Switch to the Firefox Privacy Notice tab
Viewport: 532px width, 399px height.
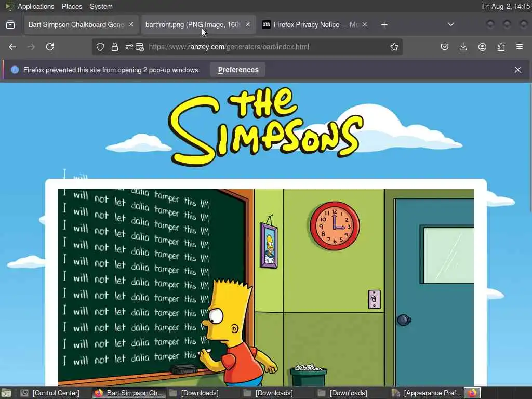tap(315, 24)
